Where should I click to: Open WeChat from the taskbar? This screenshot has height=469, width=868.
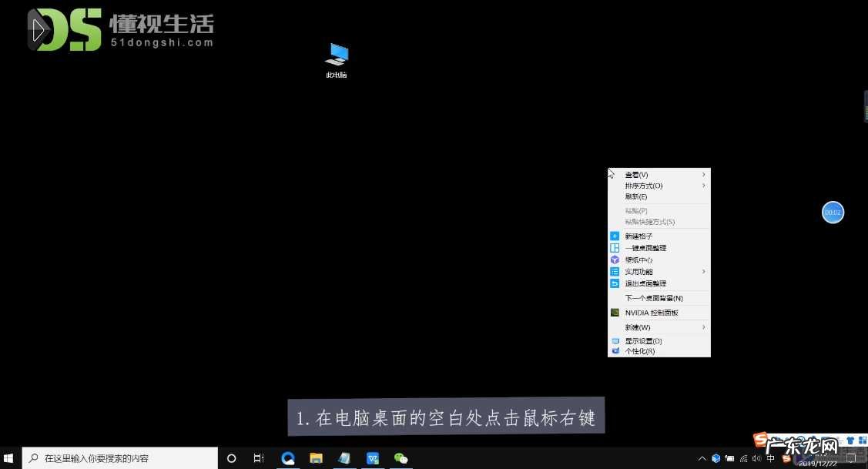click(x=400, y=458)
